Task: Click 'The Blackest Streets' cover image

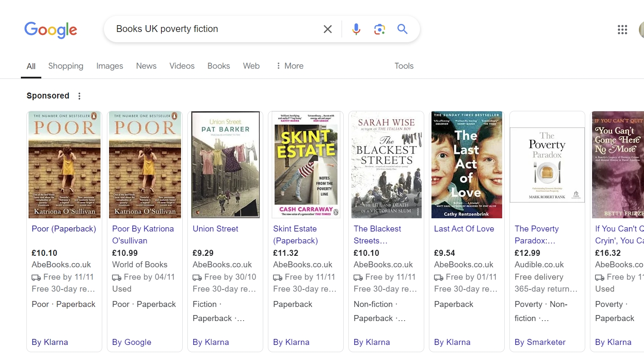Action: [386, 164]
